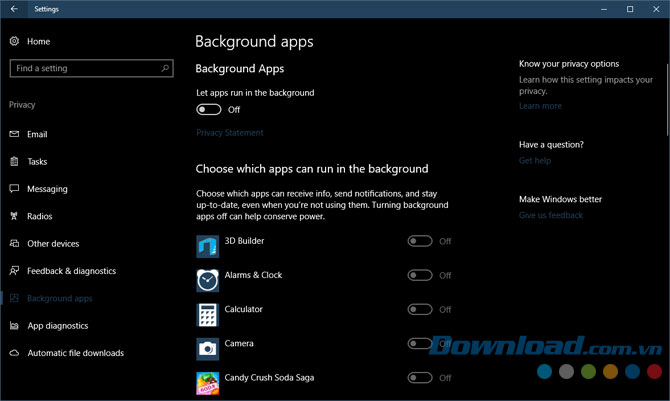Screen dimensions: 670x401
Task: Click the vertical scrollbar on right edge
Action: 667,100
